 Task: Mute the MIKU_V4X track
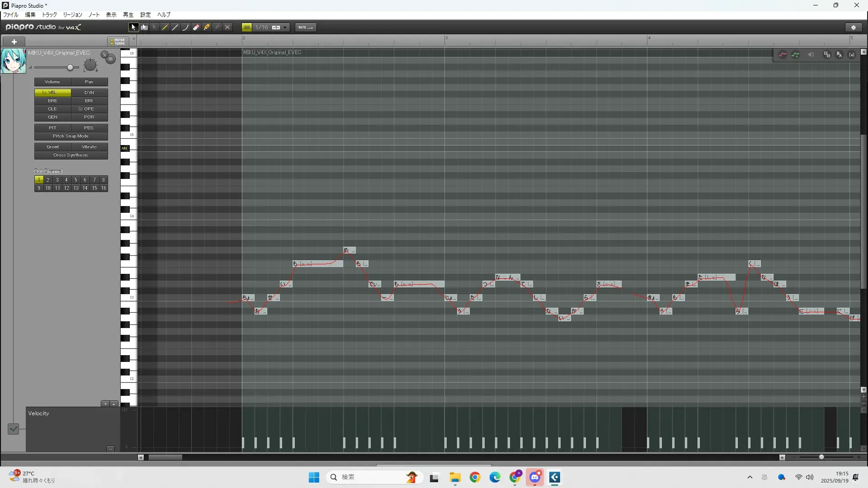coord(111,59)
